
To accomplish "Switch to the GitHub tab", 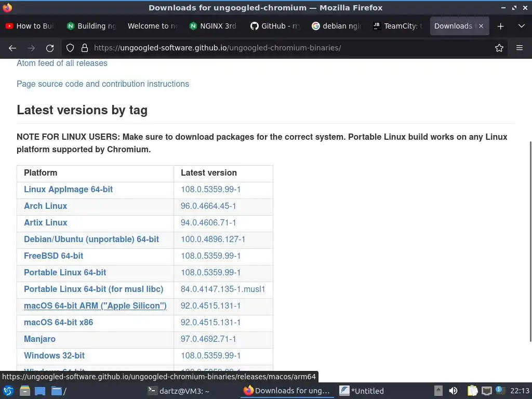I will tap(275, 26).
